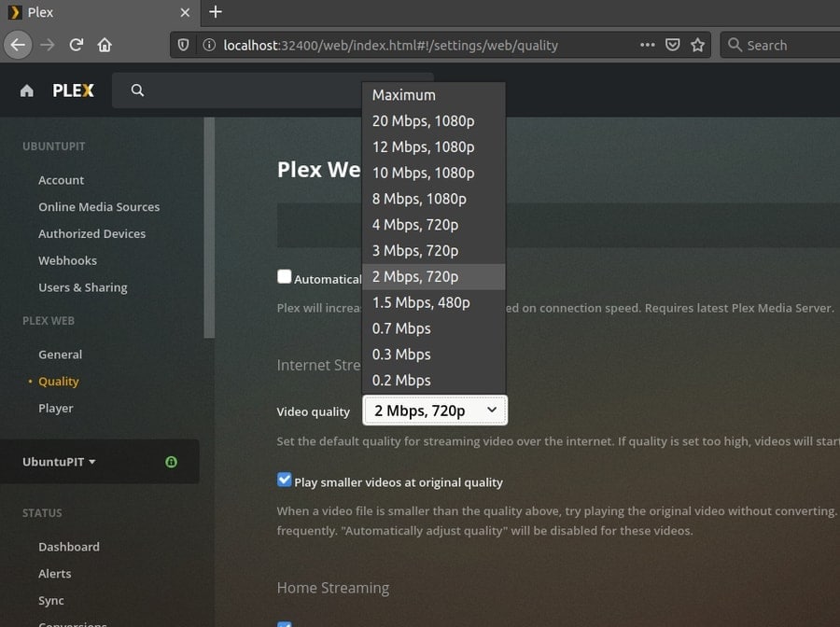This screenshot has width=840, height=627.
Task: Go back with browser back arrow
Action: (x=19, y=45)
